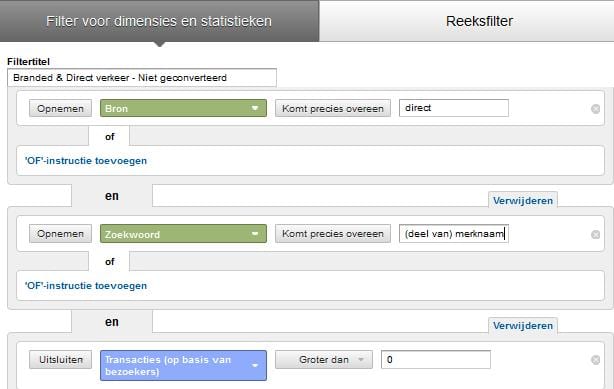Select Filter voor dimensies en statistieken tab
This screenshot has height=389, width=614.
[159, 21]
